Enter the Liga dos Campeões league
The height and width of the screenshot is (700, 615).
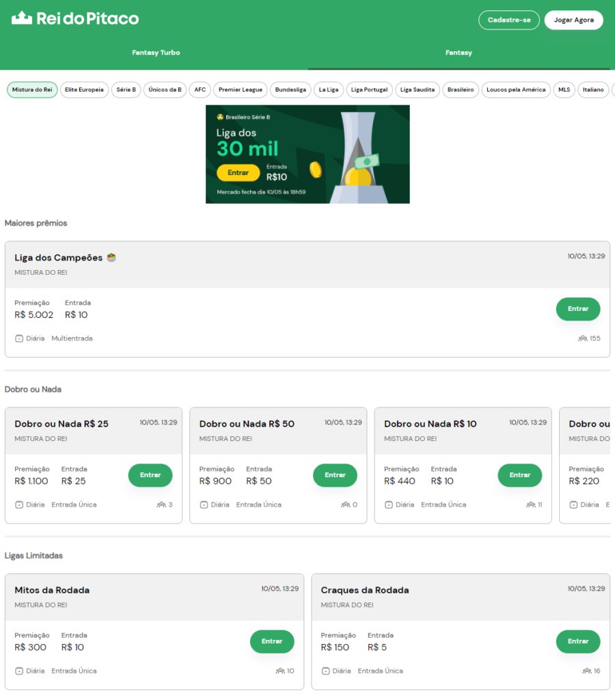pos(577,309)
